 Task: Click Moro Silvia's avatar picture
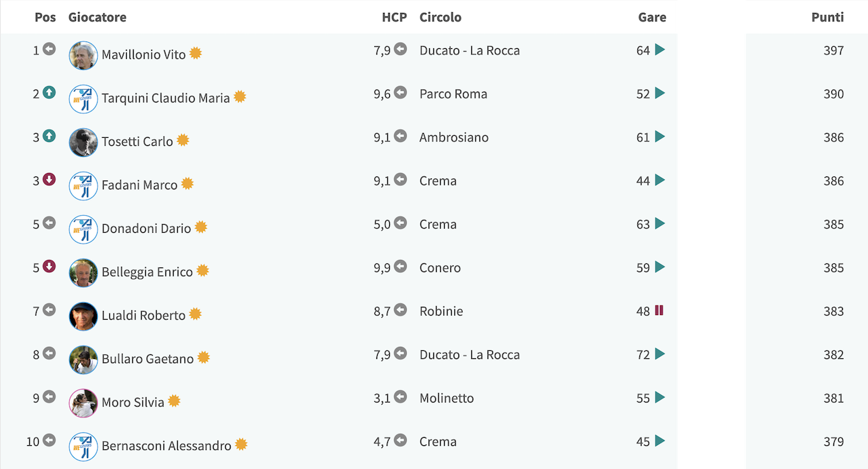83,403
